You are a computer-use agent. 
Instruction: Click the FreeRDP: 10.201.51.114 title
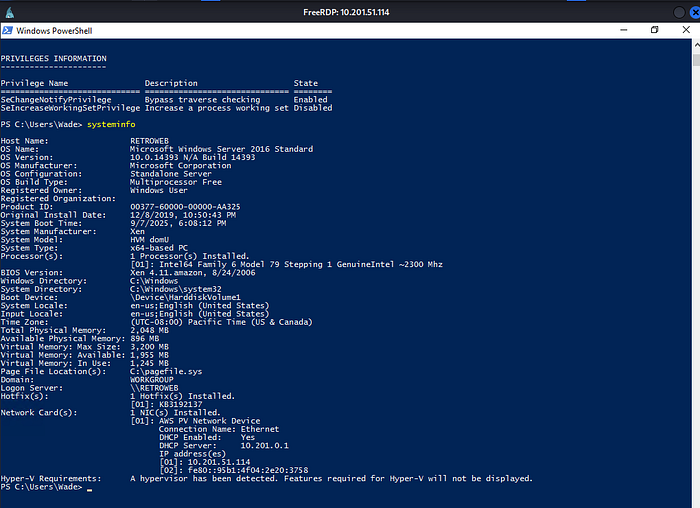[346, 12]
